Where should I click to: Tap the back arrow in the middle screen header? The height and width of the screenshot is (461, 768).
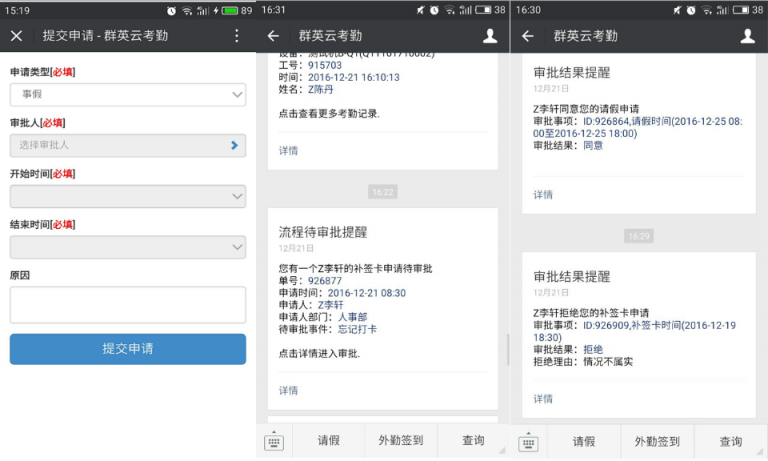[273, 36]
